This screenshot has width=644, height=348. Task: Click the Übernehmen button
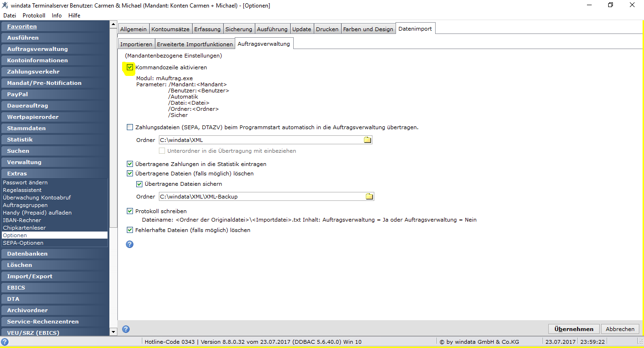(574, 329)
